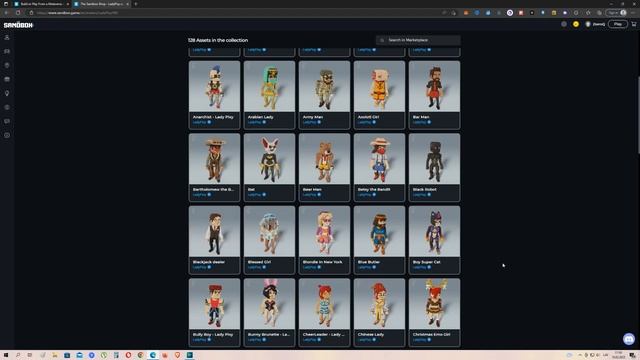Click the LadyPlay link under Arabian Lady
Screen dimensions: 640x360
coord(254,122)
